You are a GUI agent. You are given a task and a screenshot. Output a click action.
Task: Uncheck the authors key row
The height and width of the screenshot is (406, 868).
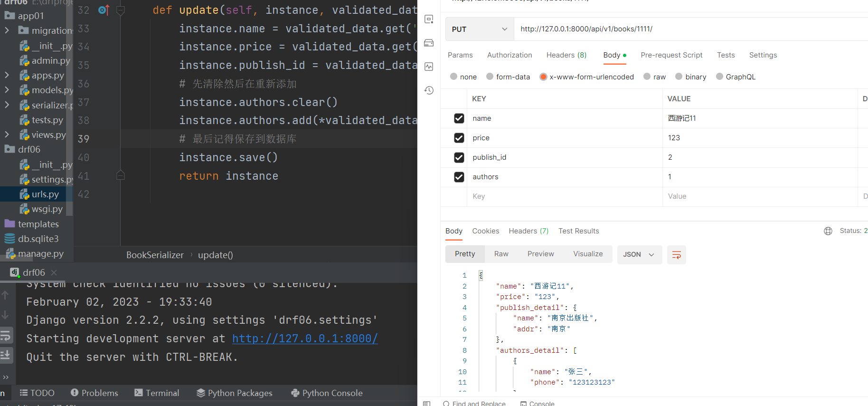459,177
